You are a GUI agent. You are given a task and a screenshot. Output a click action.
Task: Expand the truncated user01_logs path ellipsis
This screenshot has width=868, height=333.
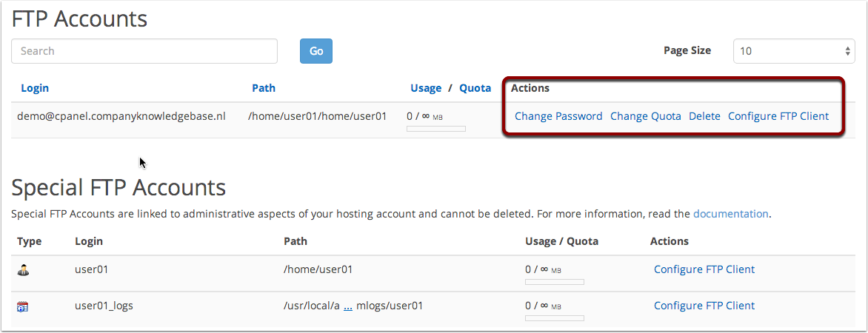347,306
